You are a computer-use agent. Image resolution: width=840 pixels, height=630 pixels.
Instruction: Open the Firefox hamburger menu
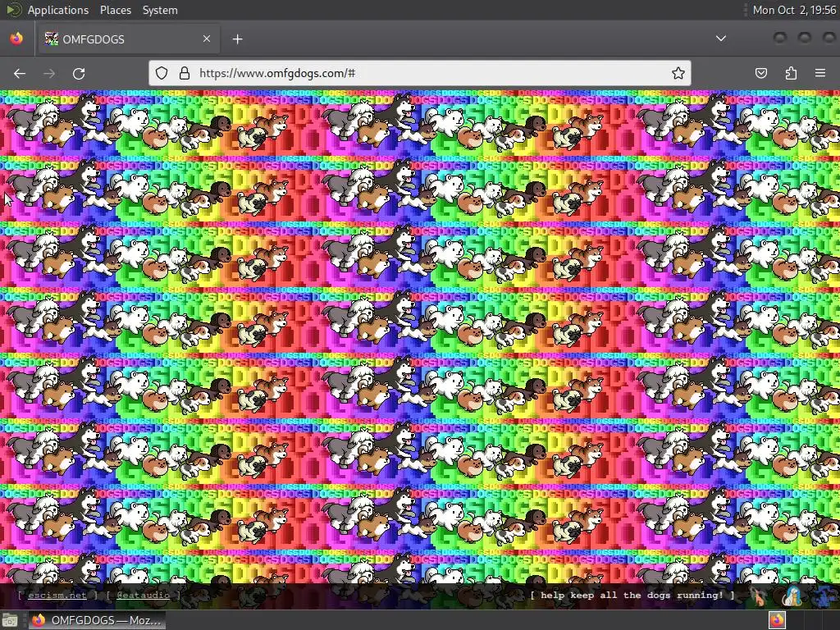coord(820,73)
